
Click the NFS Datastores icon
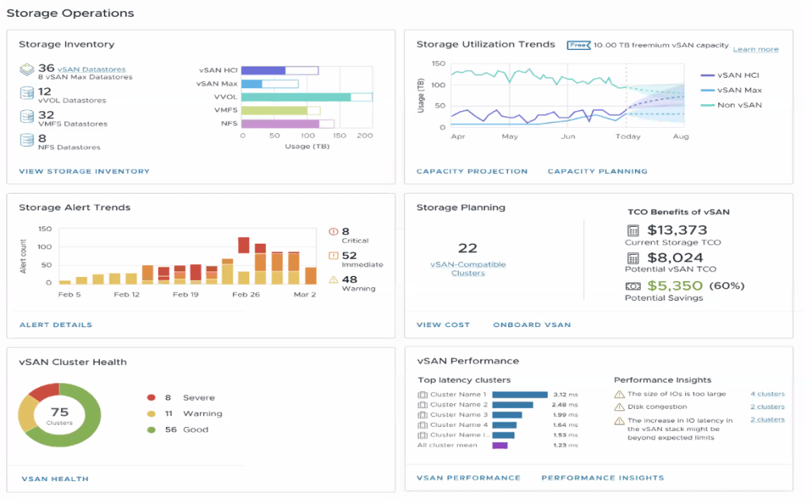[x=25, y=140]
